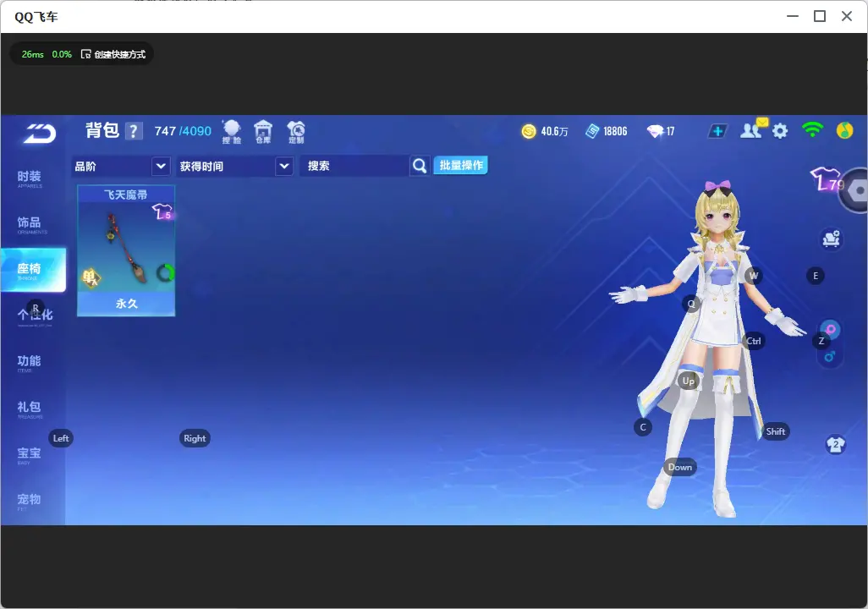
Task: Open the settings gear icon
Action: [x=780, y=131]
